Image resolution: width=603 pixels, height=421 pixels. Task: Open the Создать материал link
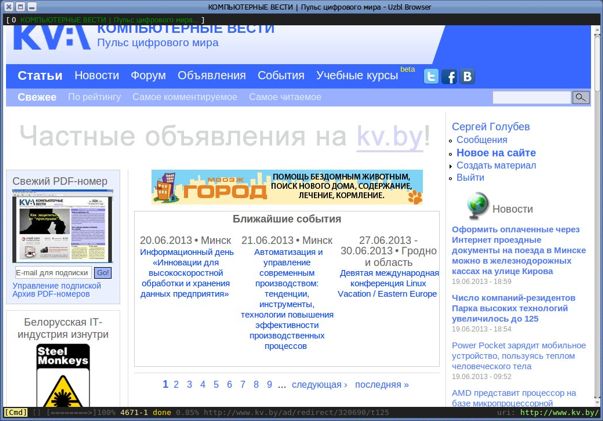pyautogui.click(x=496, y=165)
